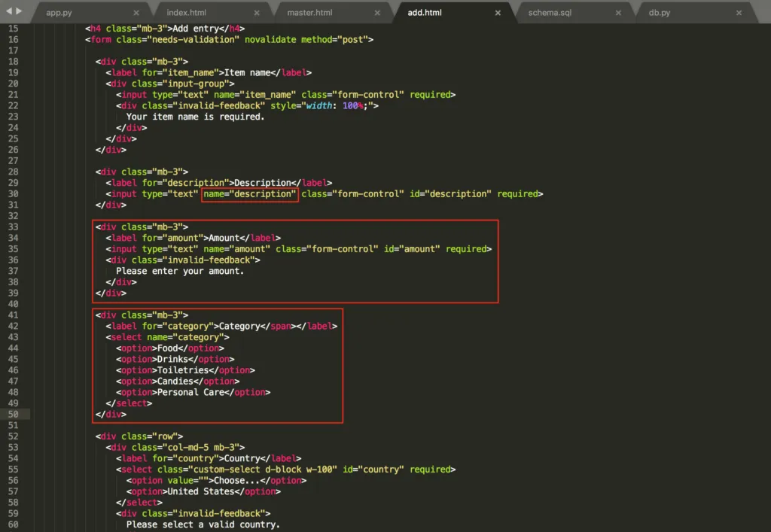Switch to the index.html tab

[187, 13]
